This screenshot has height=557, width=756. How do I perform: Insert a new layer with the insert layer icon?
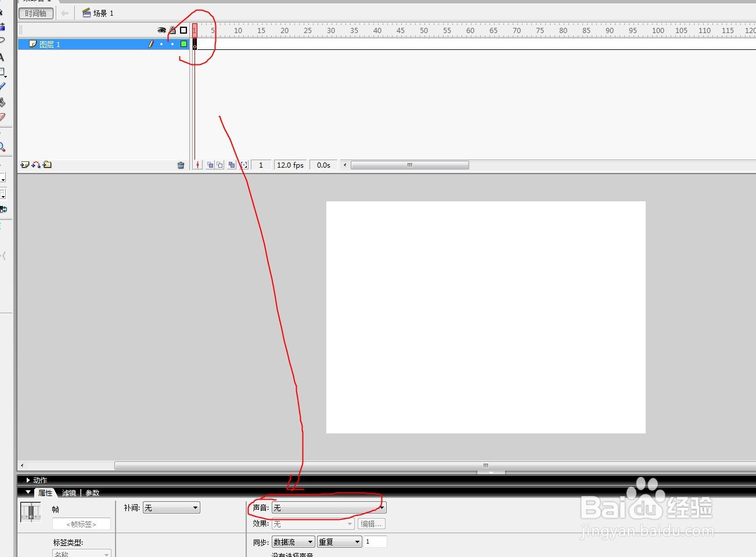24,165
